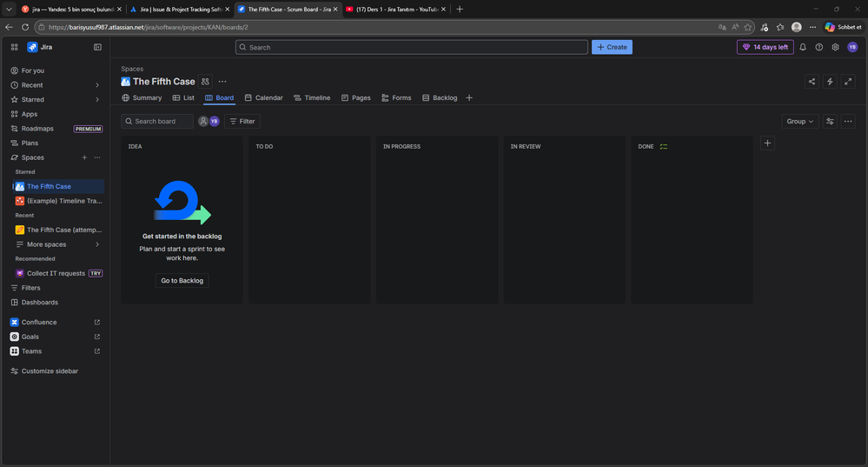Open Confluence external link icon

[x=96, y=322]
